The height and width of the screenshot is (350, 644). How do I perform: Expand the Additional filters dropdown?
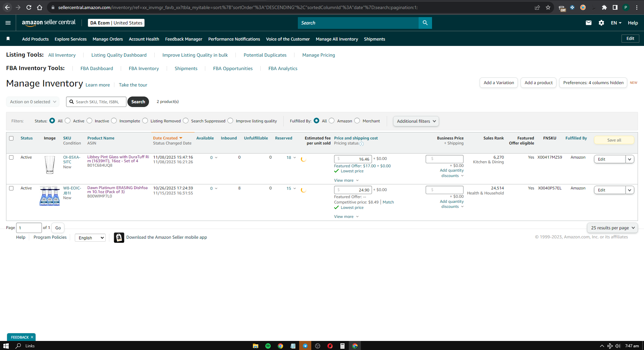coord(416,121)
